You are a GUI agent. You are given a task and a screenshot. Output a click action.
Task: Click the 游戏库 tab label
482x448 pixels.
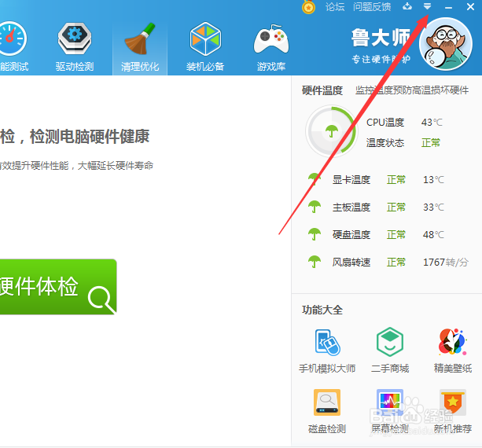click(271, 66)
